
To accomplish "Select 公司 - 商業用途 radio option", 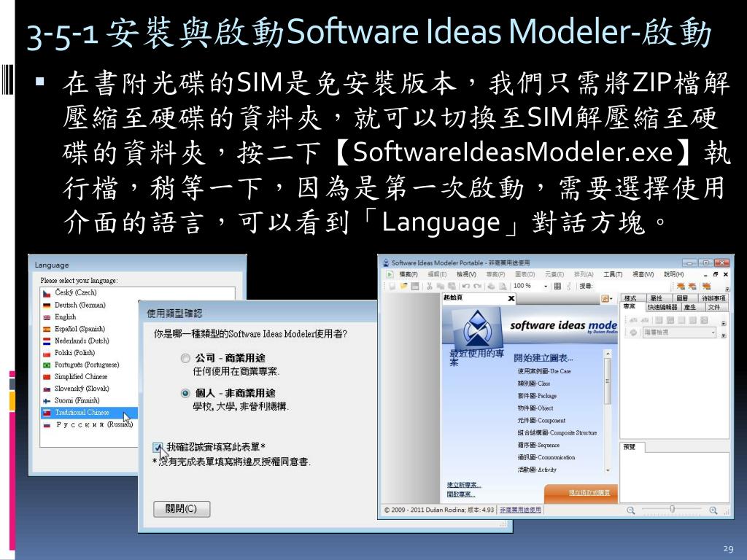I will point(185,358).
